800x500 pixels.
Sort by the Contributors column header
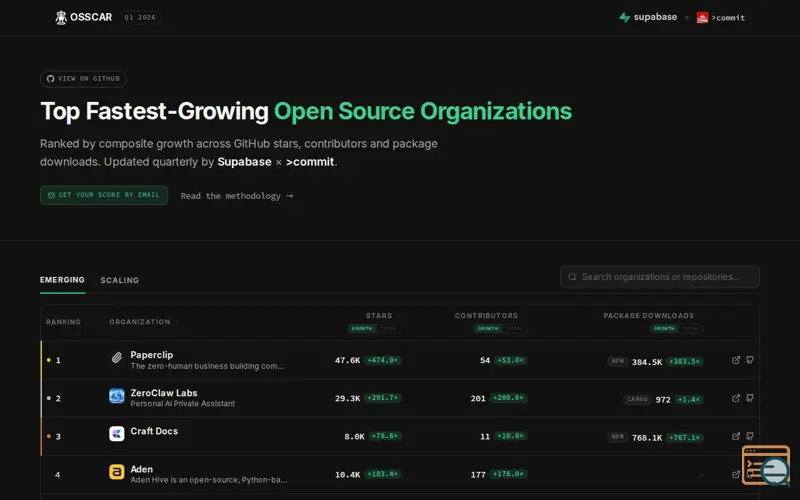coord(486,316)
